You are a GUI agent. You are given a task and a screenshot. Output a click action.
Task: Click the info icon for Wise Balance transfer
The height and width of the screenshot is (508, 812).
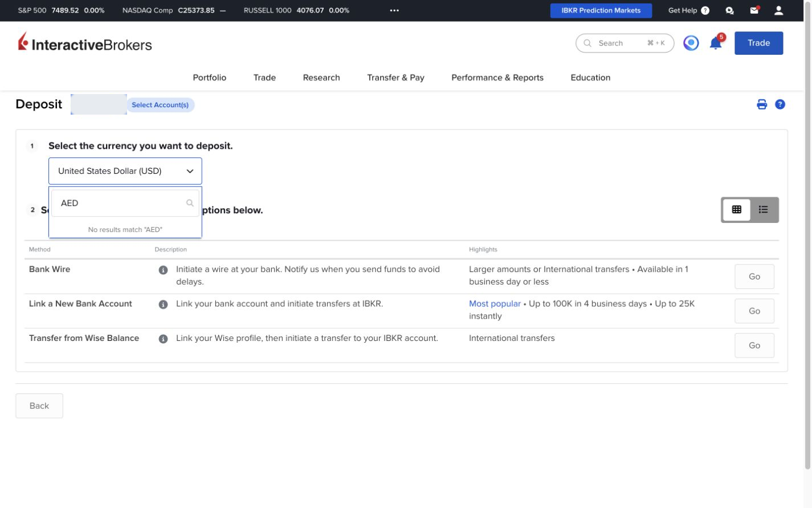[163, 339]
